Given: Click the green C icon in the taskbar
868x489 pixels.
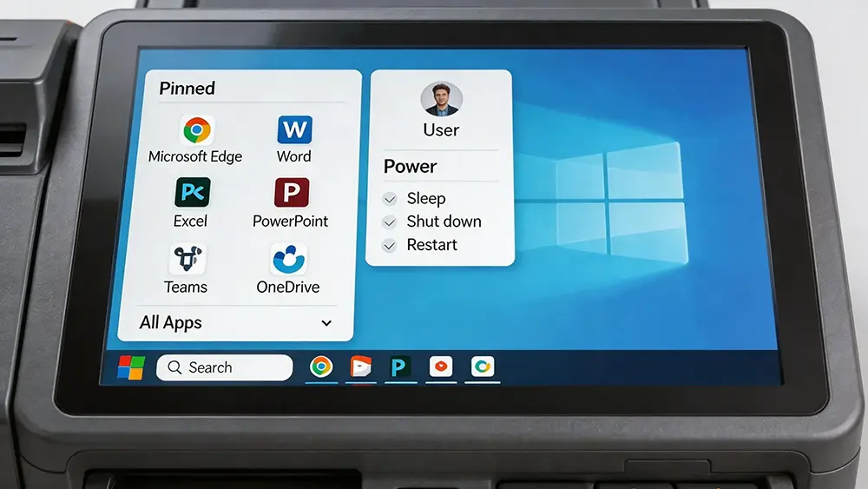Looking at the screenshot, I should pyautogui.click(x=482, y=367).
